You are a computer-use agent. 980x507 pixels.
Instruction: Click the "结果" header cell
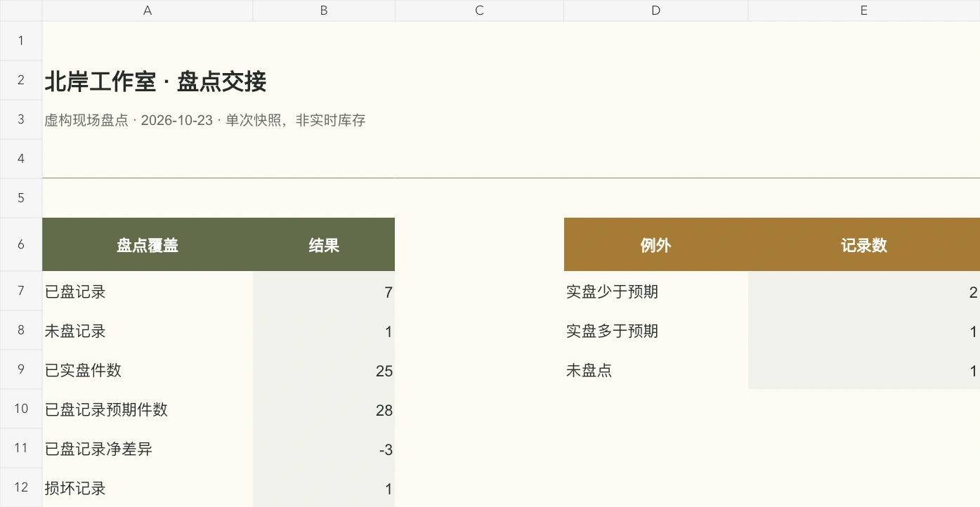click(324, 244)
